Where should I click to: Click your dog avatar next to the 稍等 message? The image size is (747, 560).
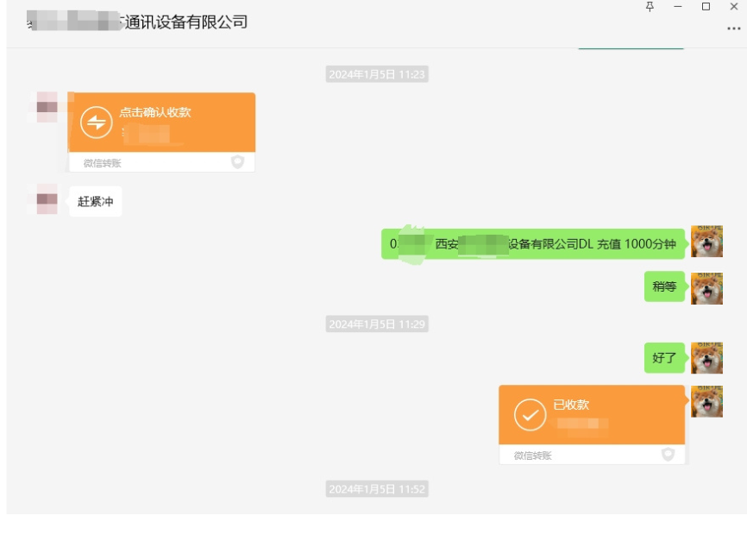(709, 287)
